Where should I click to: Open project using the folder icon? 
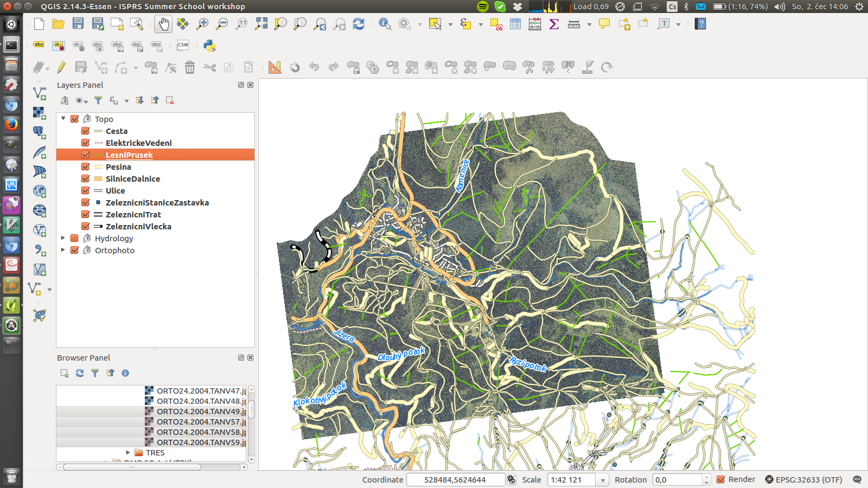[x=59, y=24]
